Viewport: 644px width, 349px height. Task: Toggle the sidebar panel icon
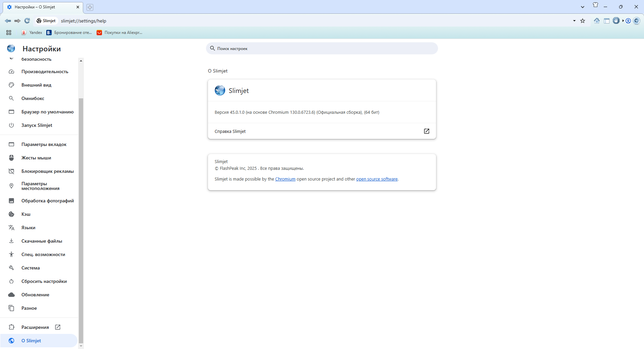[606, 21]
